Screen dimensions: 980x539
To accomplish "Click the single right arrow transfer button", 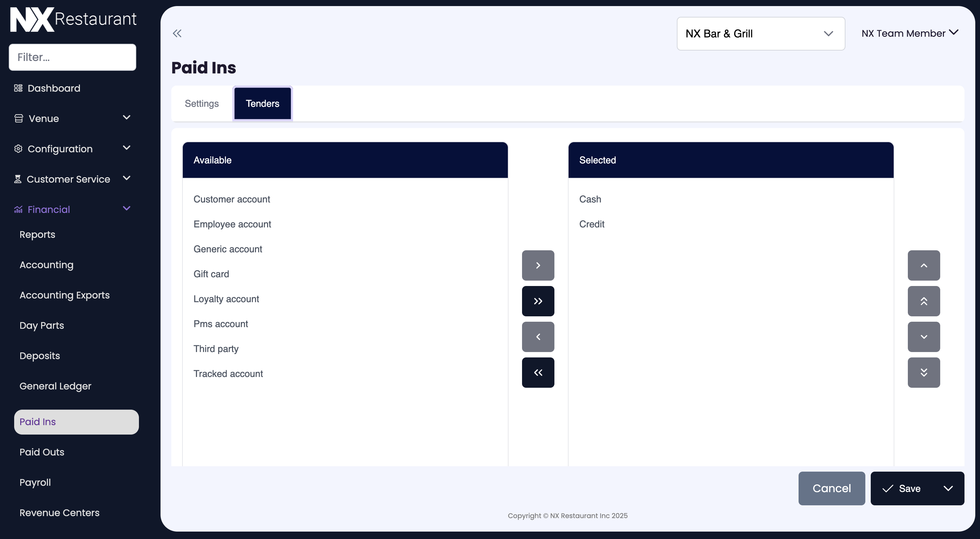I will pos(538,265).
